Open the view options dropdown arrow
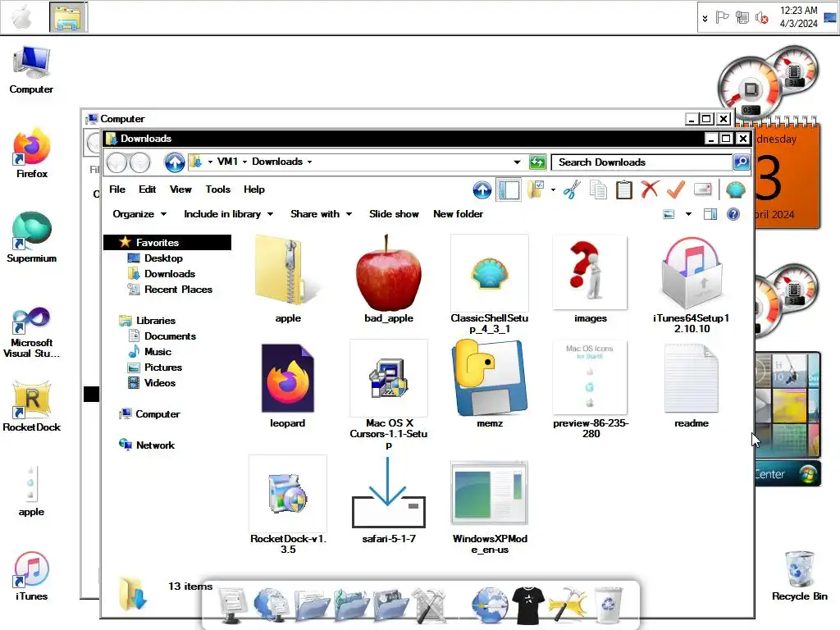This screenshot has width=840, height=630. [688, 214]
